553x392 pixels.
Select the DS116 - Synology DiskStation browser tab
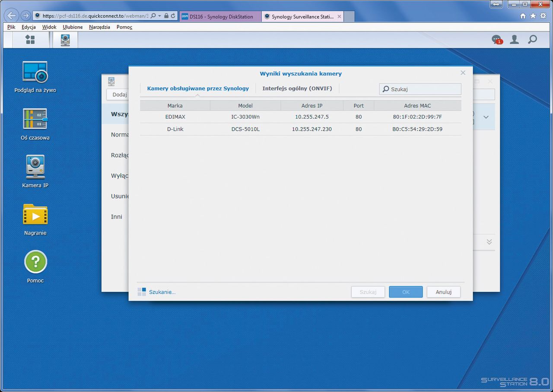click(x=220, y=16)
